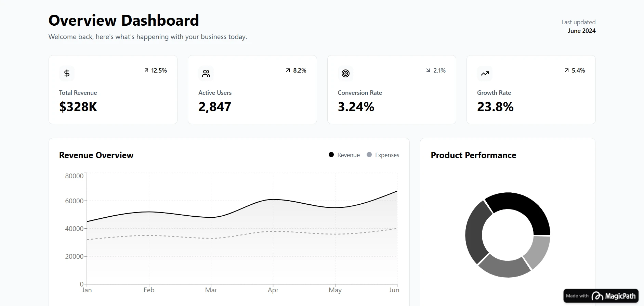Image resolution: width=644 pixels, height=306 pixels.
Task: Toggle the Expenses series in the chart legend
Action: (x=383, y=155)
